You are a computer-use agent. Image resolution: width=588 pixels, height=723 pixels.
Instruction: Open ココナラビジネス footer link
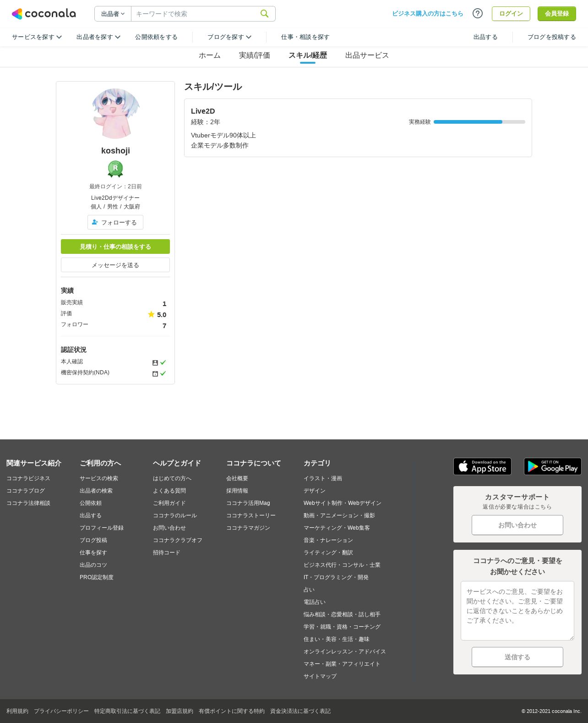click(x=28, y=478)
